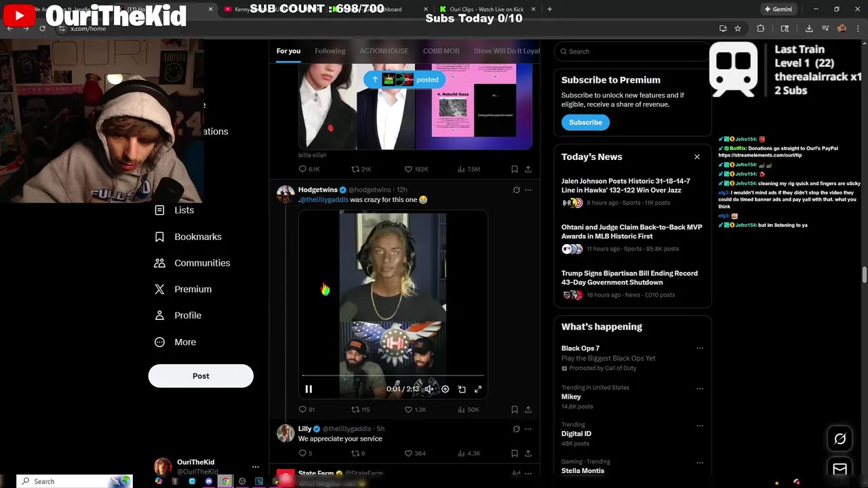
Task: Open more options on Lilly's post
Action: coord(528,429)
